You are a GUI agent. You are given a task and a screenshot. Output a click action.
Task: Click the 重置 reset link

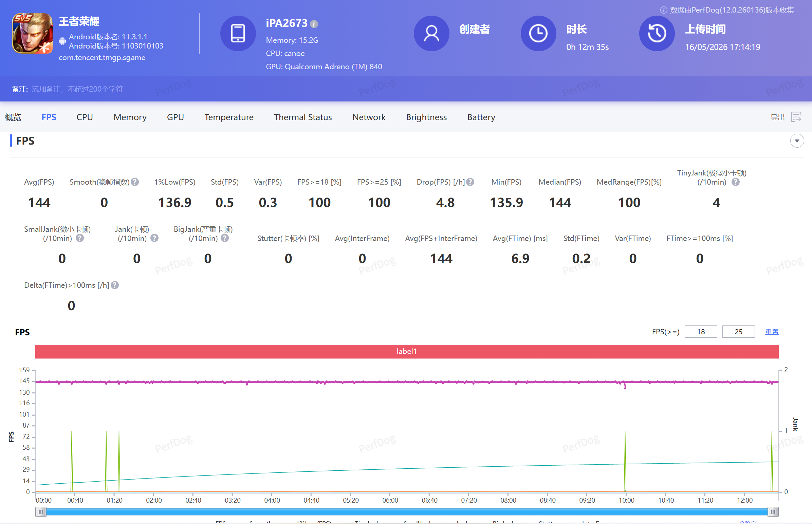(772, 332)
